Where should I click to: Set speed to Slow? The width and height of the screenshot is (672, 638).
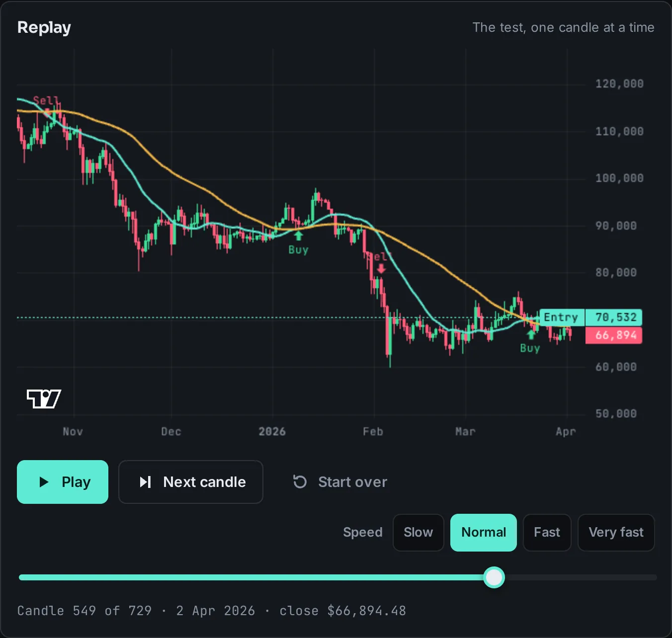419,533
